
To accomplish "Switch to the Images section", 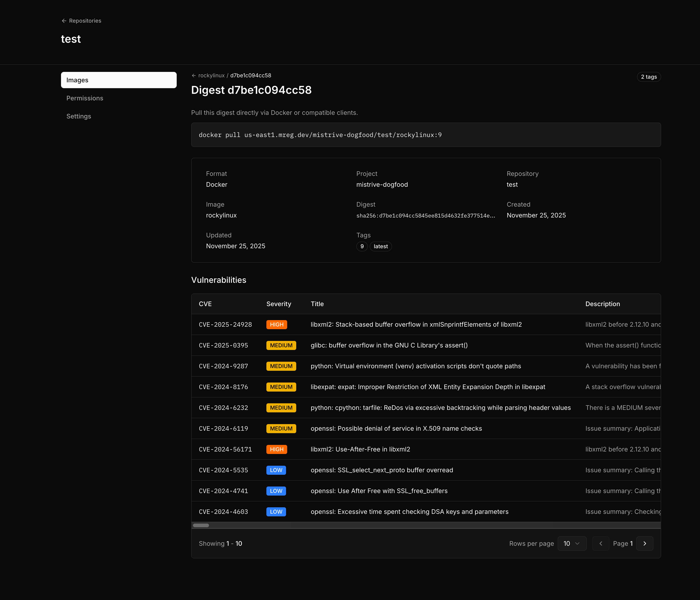I will tap(77, 80).
